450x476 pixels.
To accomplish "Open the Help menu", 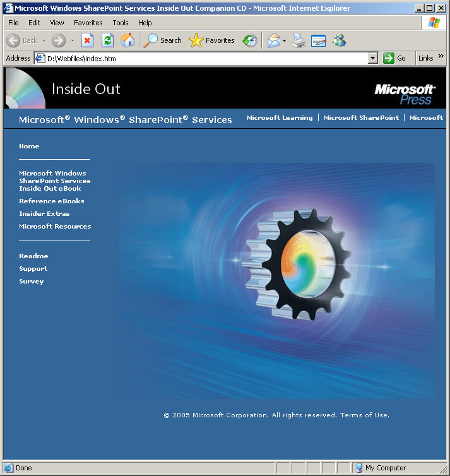I will pyautogui.click(x=145, y=23).
